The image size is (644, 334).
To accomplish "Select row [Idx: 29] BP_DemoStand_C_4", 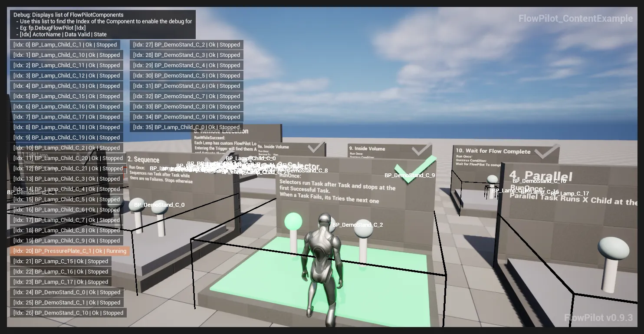I will (187, 66).
